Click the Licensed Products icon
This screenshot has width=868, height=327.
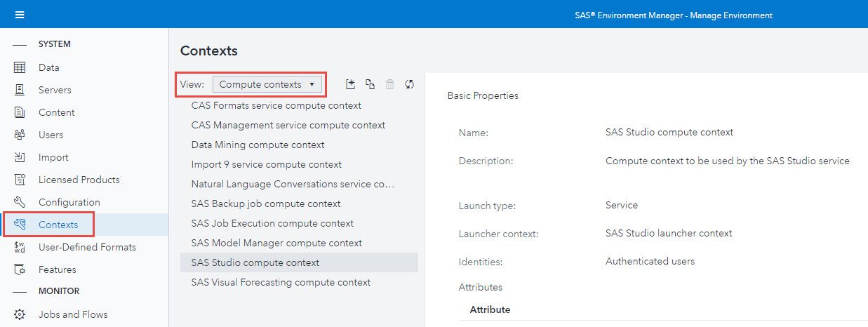[x=20, y=180]
